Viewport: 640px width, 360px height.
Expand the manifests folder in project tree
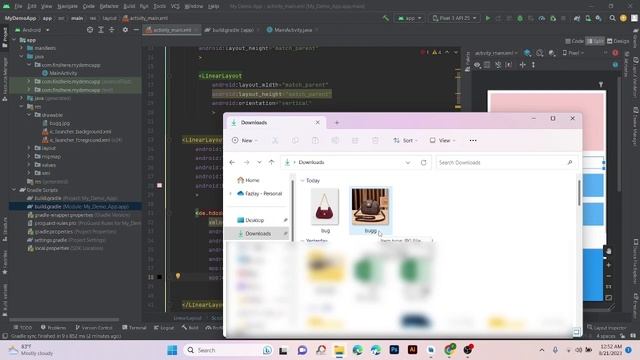point(22,48)
